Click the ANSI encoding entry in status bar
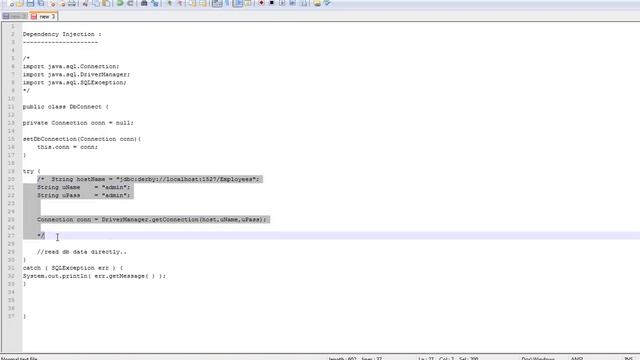The width and height of the screenshot is (640, 360). tap(577, 358)
